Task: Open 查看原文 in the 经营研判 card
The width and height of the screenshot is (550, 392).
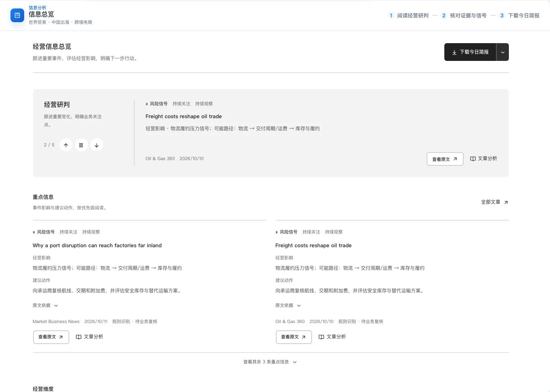Action: click(445, 159)
